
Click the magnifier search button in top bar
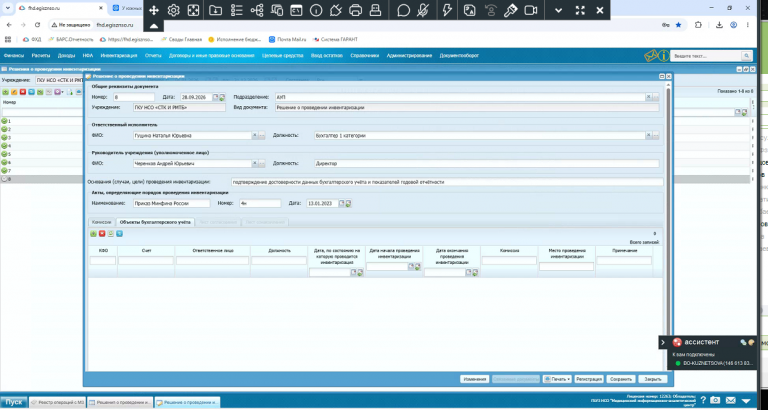click(x=746, y=56)
